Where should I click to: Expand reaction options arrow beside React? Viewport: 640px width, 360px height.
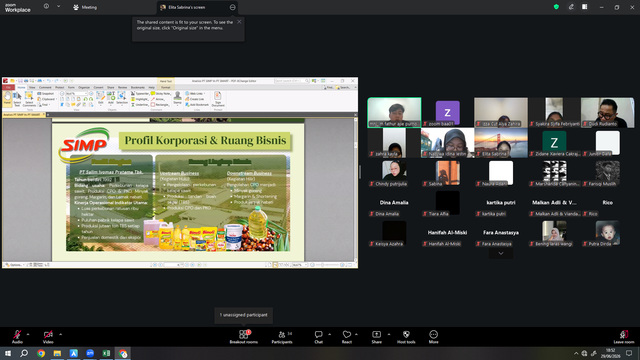coord(356,334)
